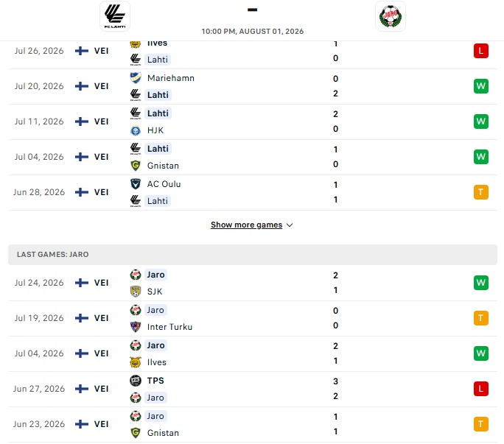Click the TPS team crest
This screenshot has height=444, width=504.
pos(136,381)
